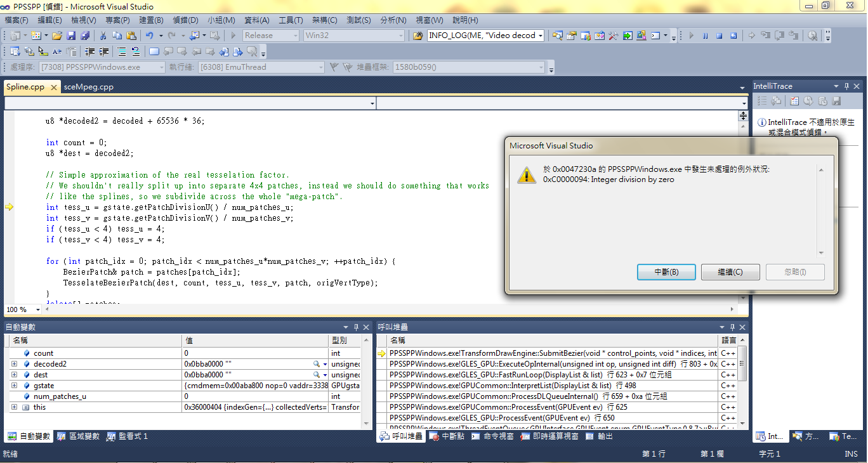This screenshot has height=463, width=868.
Task: Click the Next Bookmark icon
Action: point(181,51)
